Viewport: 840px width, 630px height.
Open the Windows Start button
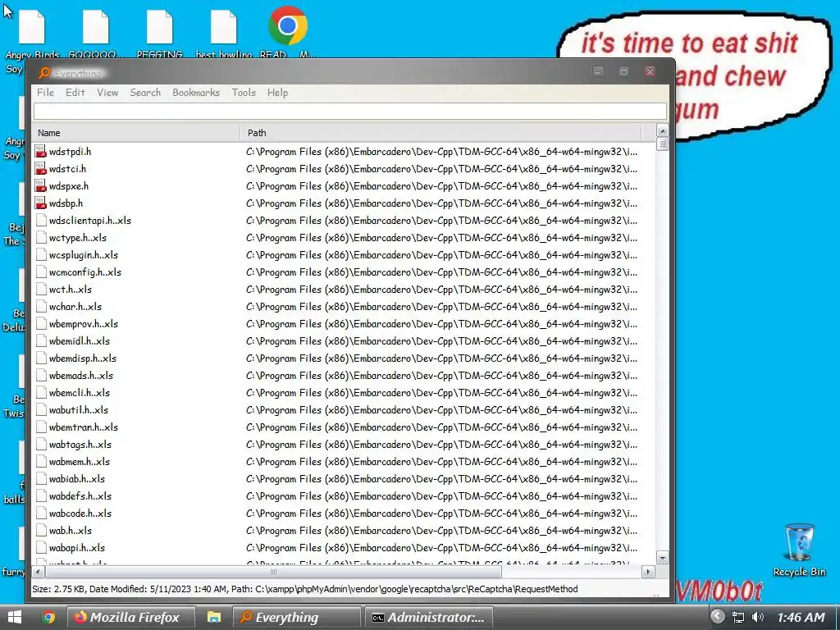point(15,617)
